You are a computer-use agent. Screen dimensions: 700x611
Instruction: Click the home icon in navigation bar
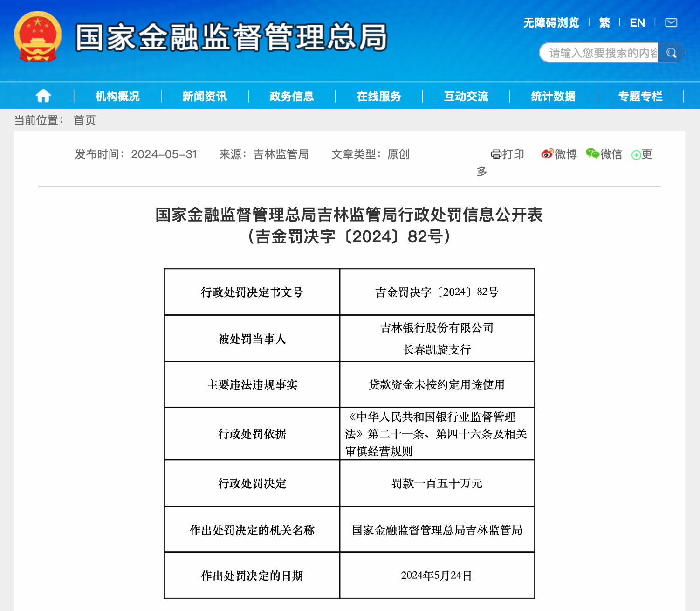click(x=43, y=96)
